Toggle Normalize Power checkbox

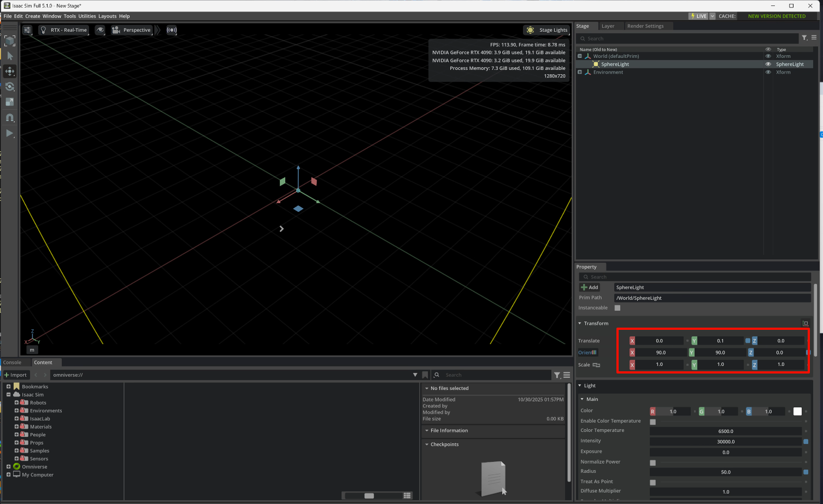click(x=652, y=463)
